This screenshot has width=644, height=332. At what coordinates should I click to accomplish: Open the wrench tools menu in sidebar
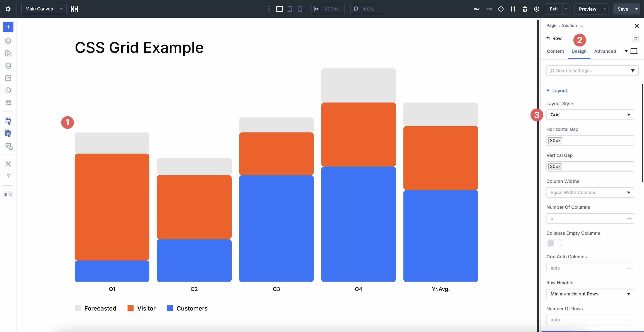pos(8,164)
